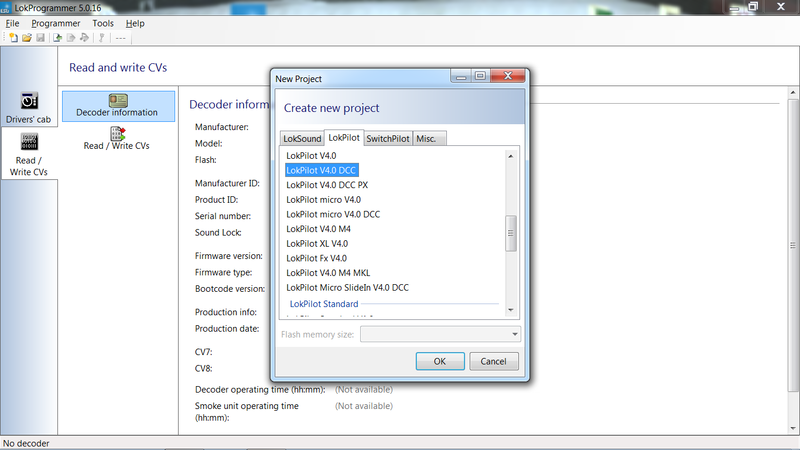This screenshot has width=800, height=450.
Task: Confirm new project with OK
Action: [440, 361]
